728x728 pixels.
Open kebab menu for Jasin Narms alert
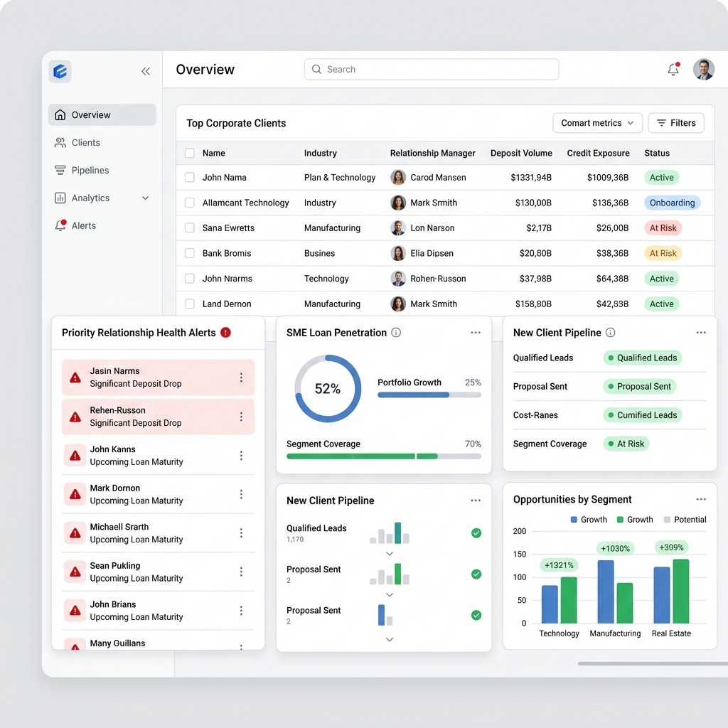pos(241,378)
